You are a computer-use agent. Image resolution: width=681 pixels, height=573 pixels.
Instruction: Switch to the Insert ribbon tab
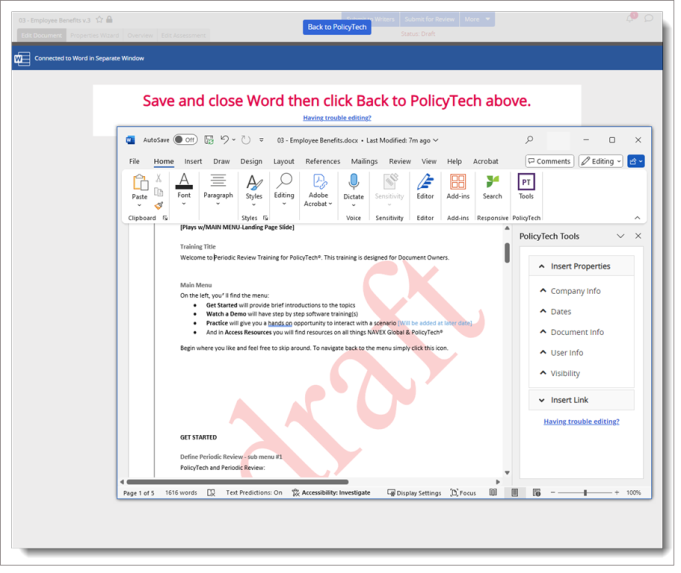click(193, 161)
